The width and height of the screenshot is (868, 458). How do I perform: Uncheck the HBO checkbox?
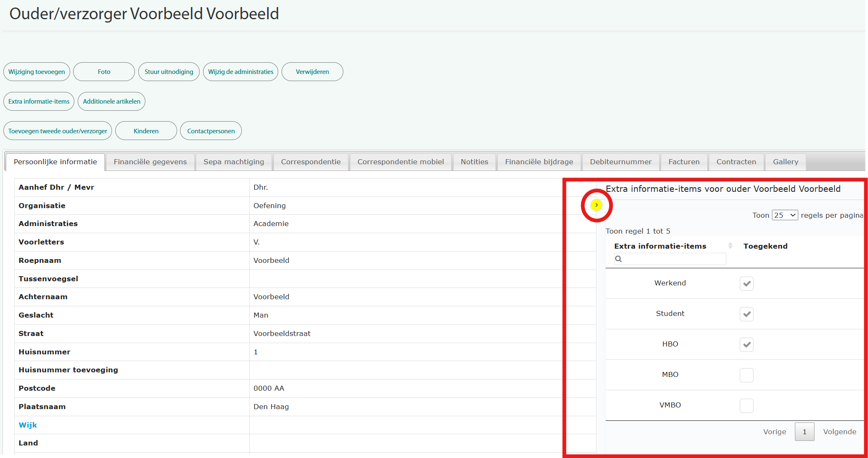point(746,345)
